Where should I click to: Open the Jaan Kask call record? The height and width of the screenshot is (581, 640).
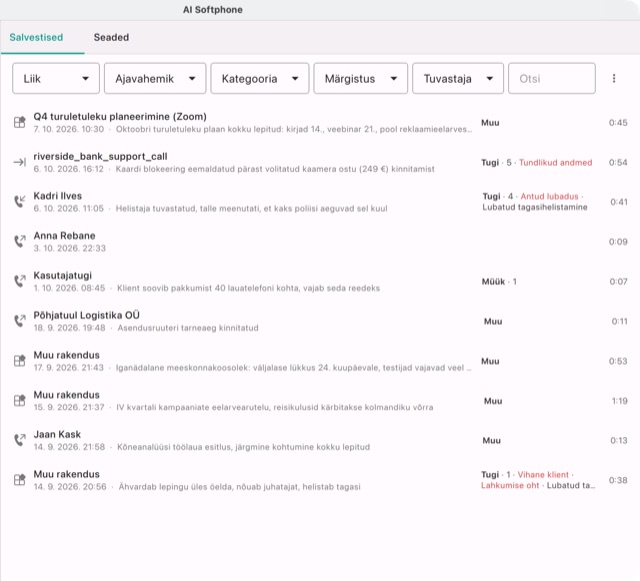click(x=320, y=441)
